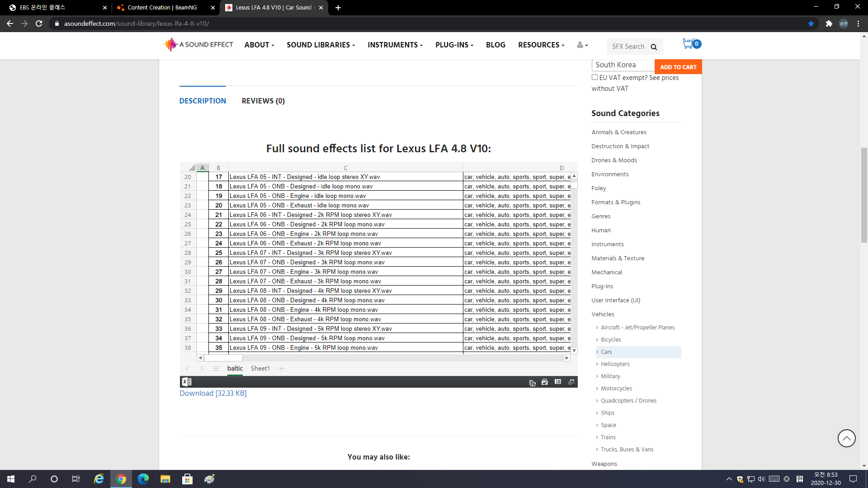Click the Excel logo icon in embedded viewer

click(x=186, y=382)
